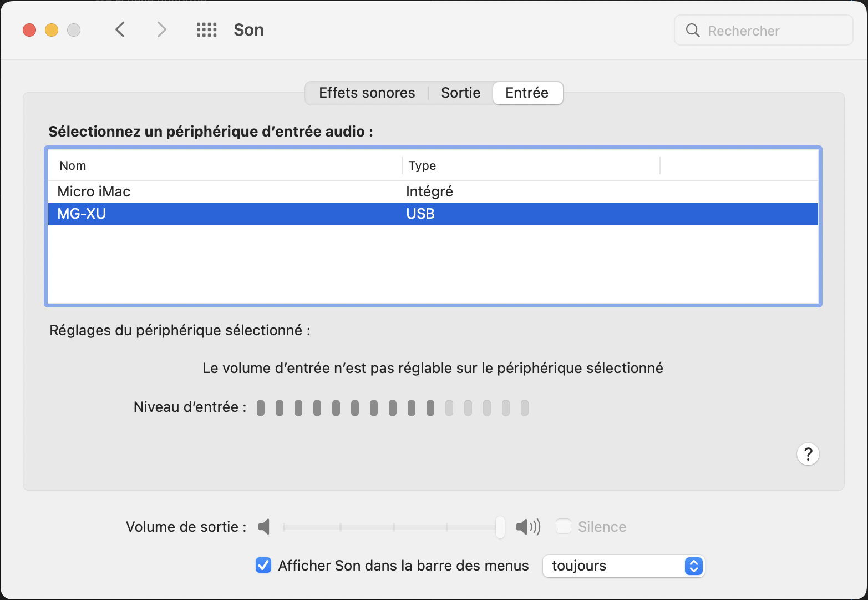Viewport: 868px width, 600px height.
Task: Uncheck Afficher Son dans la barre des menus
Action: [x=263, y=566]
